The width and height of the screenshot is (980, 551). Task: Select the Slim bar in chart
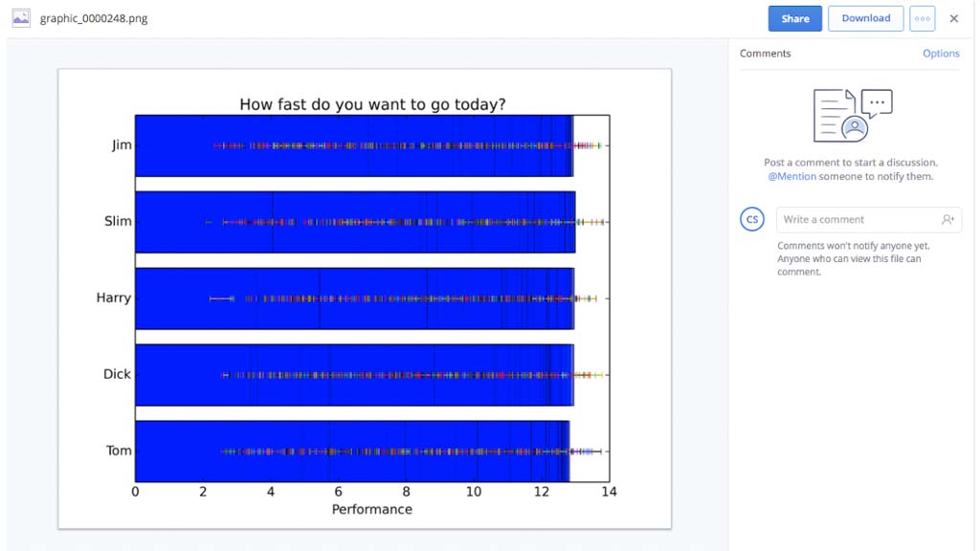click(x=354, y=222)
